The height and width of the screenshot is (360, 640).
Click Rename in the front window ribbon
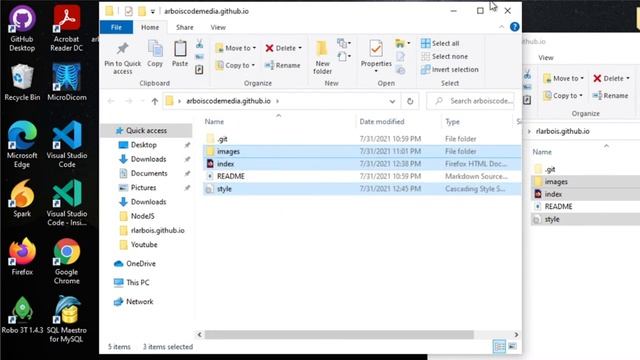coord(282,65)
